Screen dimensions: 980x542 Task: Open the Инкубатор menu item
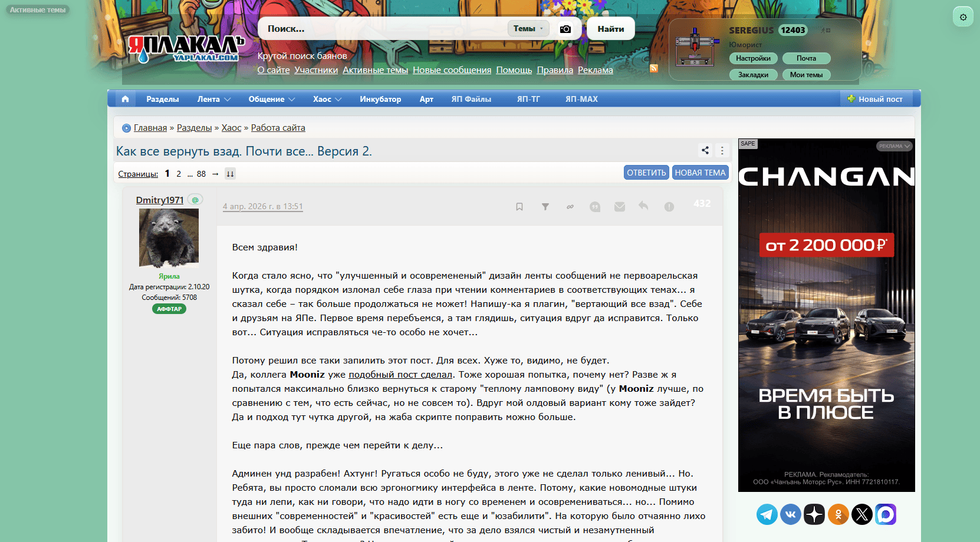[380, 99]
